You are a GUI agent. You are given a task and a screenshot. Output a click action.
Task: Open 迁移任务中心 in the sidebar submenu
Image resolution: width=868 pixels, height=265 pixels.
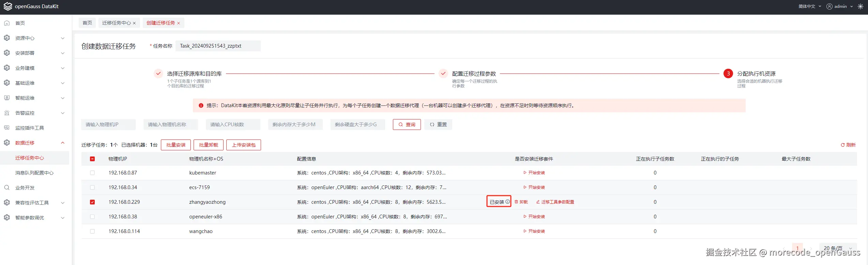click(x=34, y=158)
